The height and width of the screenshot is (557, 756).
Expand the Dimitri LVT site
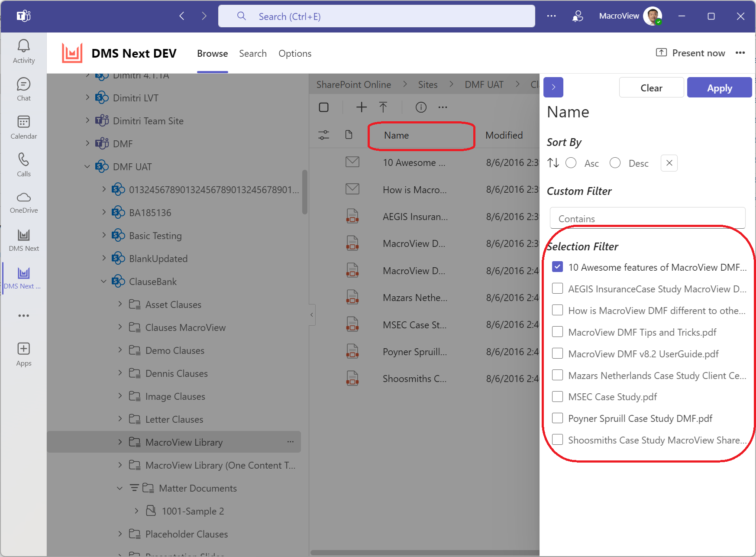click(87, 97)
